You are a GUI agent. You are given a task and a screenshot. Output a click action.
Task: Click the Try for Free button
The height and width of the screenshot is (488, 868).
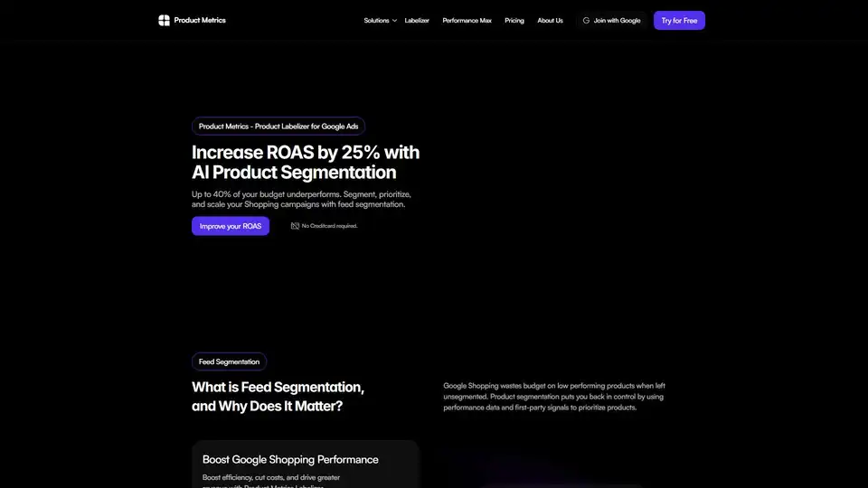click(x=679, y=21)
